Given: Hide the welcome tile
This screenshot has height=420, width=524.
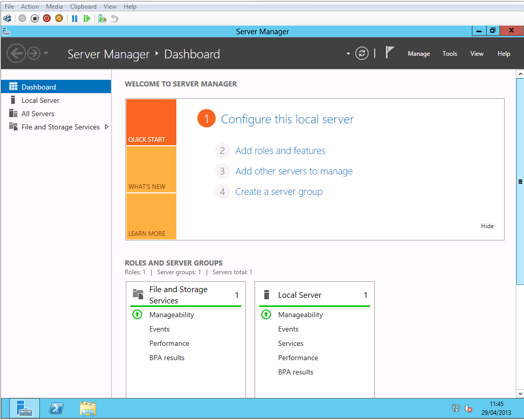Looking at the screenshot, I should click(x=487, y=226).
